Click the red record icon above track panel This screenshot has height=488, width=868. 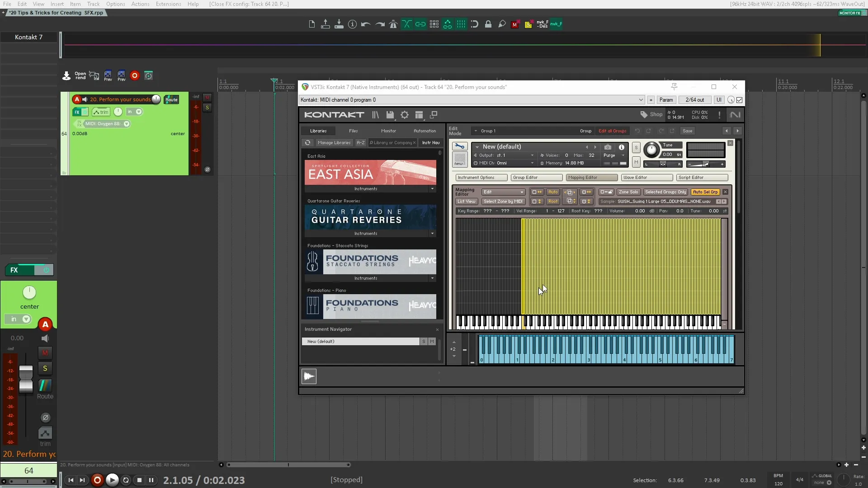(x=134, y=76)
